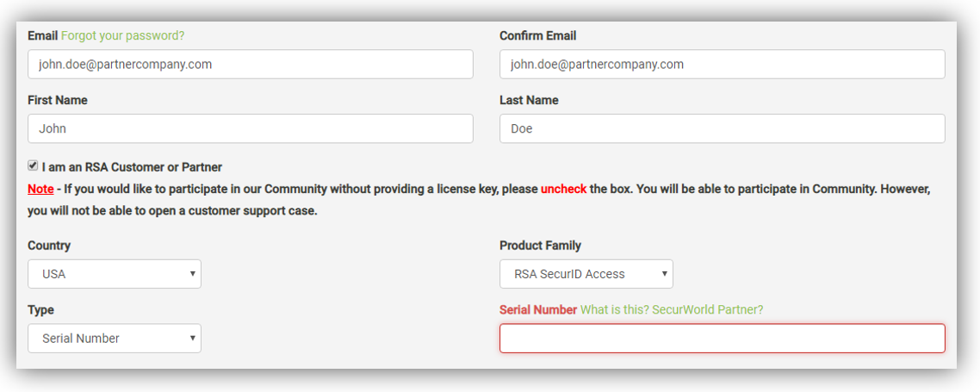Click the bold "Email" field label
980x392 pixels.
(42, 35)
